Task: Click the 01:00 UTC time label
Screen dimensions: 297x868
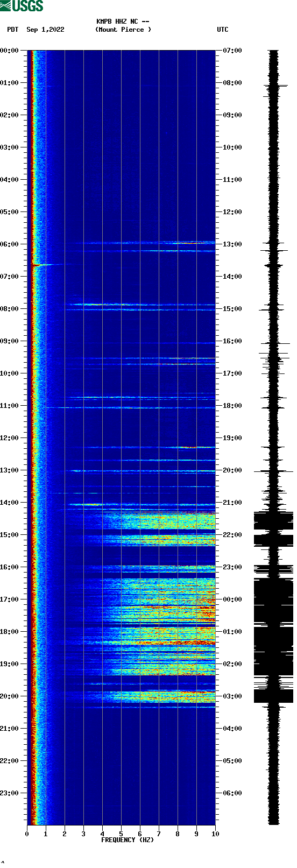Action: (232, 632)
